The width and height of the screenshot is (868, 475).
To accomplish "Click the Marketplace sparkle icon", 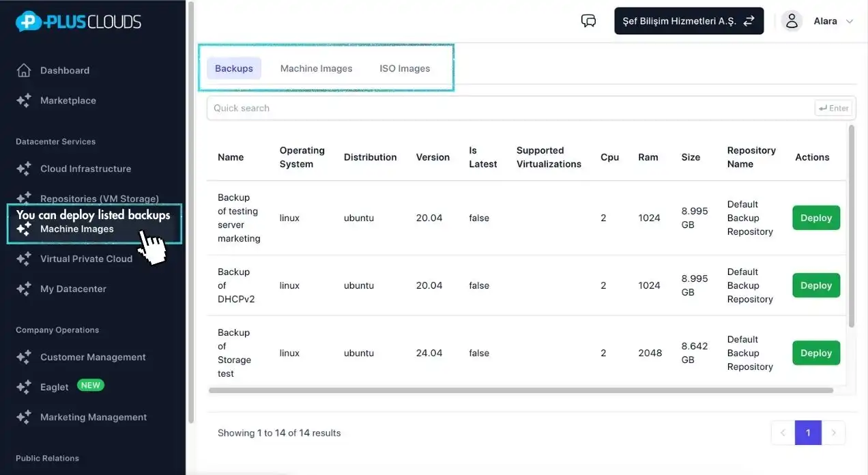I will click(x=24, y=100).
